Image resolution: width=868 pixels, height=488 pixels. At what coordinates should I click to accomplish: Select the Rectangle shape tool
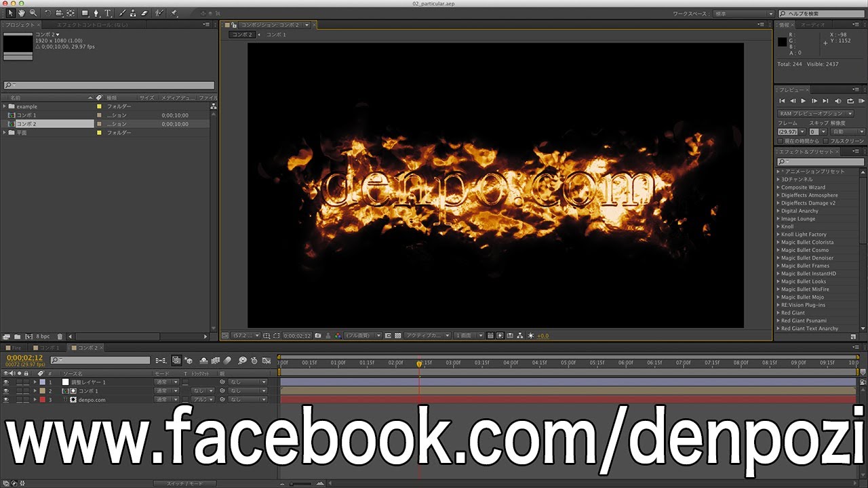pos(85,13)
